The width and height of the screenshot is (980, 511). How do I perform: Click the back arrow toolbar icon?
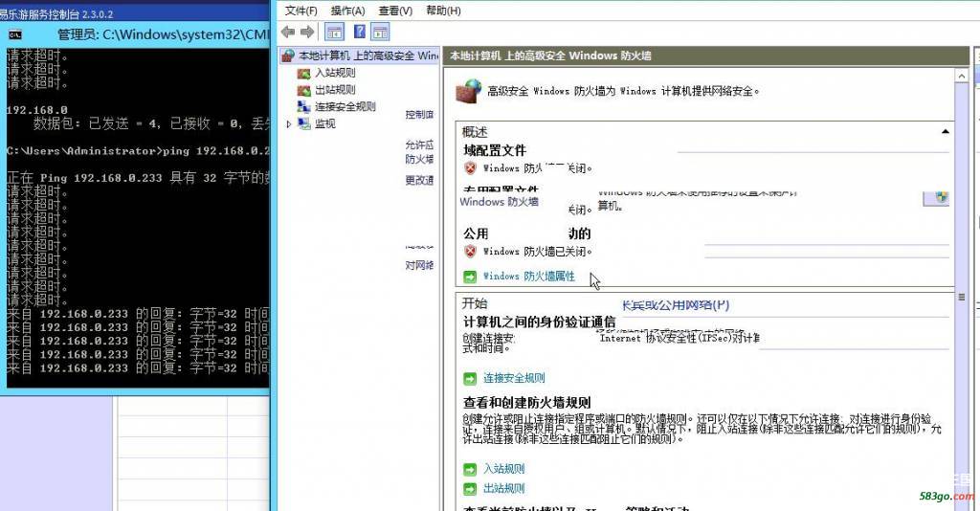tap(288, 32)
